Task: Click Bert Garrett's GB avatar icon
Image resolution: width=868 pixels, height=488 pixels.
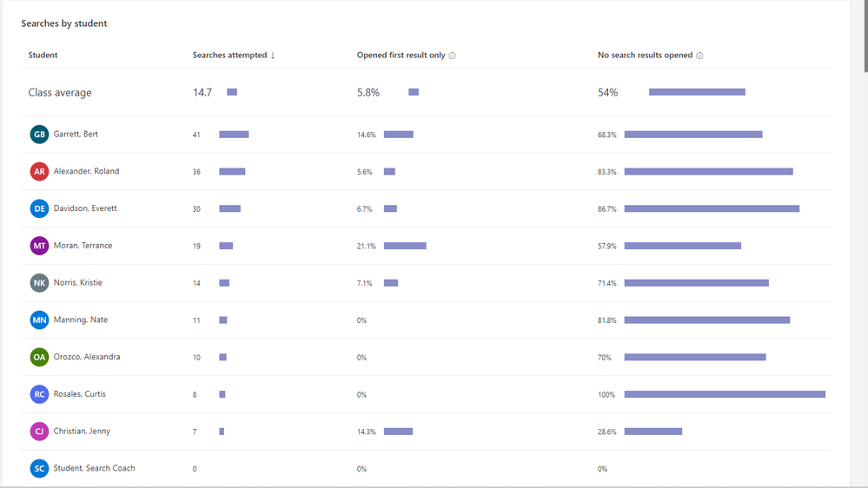Action: [39, 135]
